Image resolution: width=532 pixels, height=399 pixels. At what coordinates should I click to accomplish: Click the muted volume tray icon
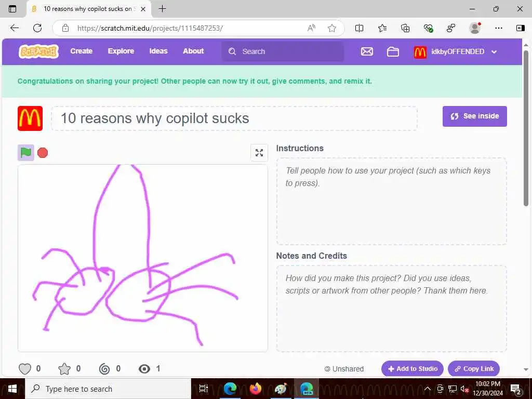tap(464, 389)
